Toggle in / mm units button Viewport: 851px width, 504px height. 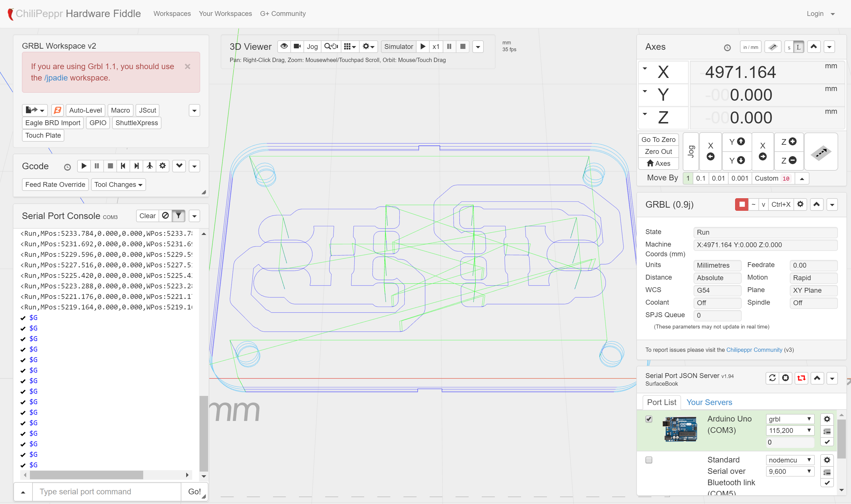pos(750,47)
